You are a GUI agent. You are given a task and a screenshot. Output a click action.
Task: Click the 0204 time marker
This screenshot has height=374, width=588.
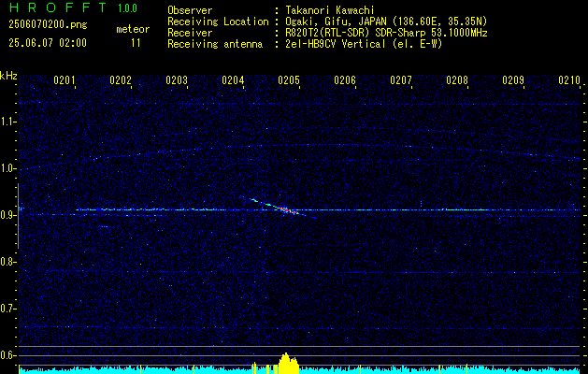click(233, 80)
